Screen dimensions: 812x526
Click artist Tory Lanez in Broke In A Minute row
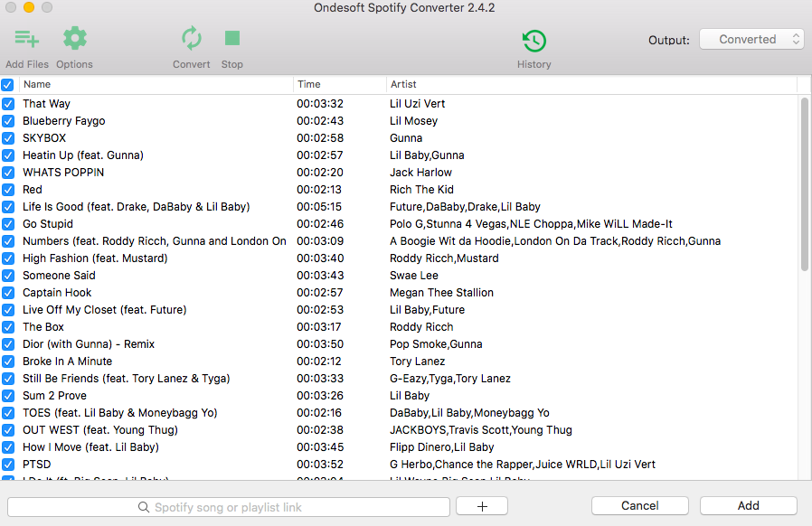[x=418, y=362]
